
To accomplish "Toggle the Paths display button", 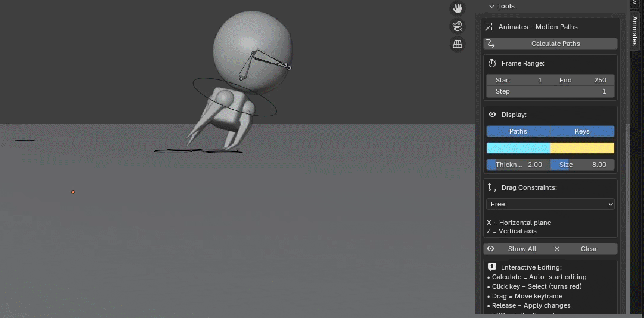I will point(518,131).
